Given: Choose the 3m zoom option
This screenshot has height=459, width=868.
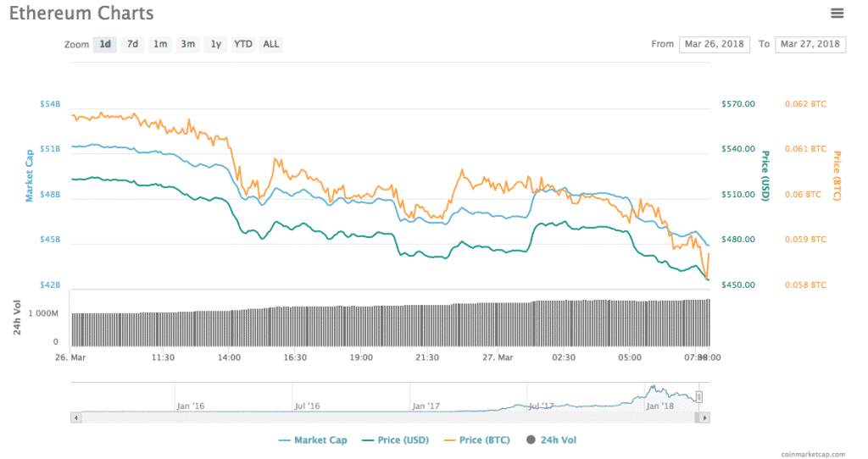Looking at the screenshot, I should point(187,44).
